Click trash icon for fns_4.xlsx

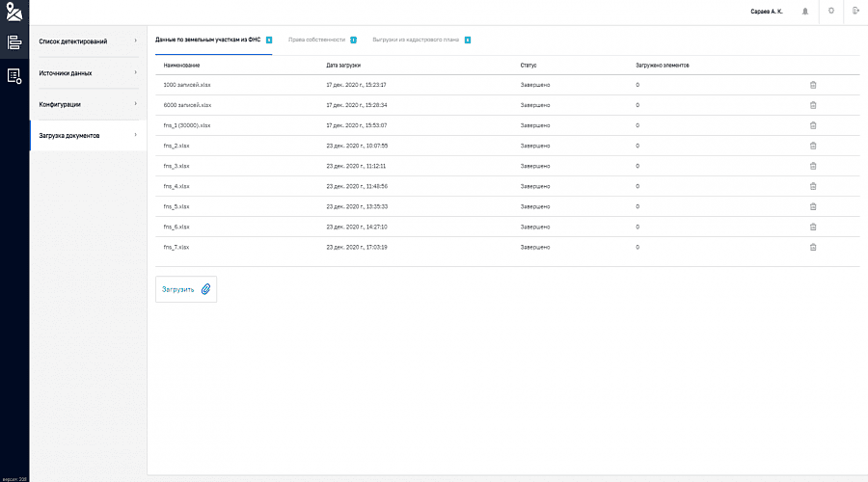[x=813, y=186]
